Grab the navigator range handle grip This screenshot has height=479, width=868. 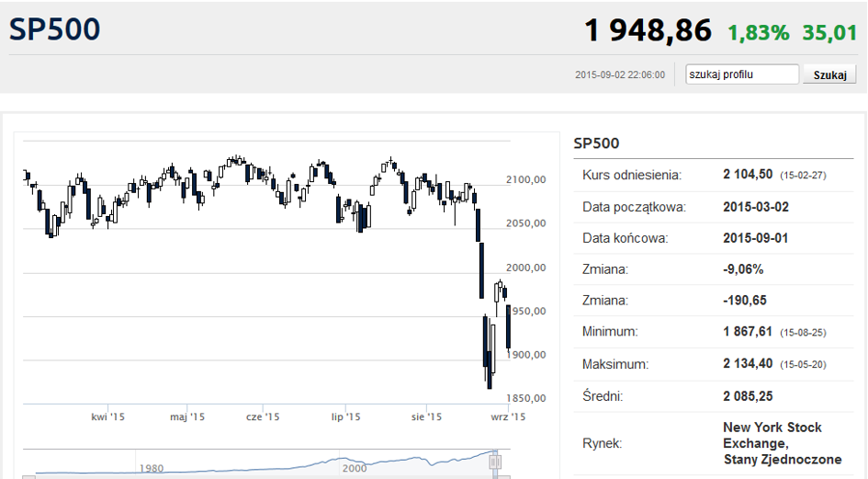tap(495, 462)
